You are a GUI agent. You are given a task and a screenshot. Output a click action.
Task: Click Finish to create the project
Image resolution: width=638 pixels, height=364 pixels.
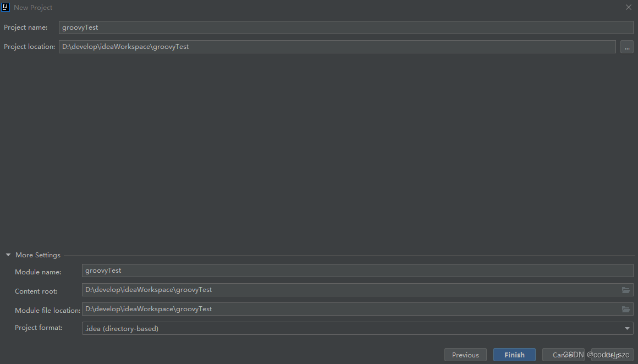click(x=514, y=355)
